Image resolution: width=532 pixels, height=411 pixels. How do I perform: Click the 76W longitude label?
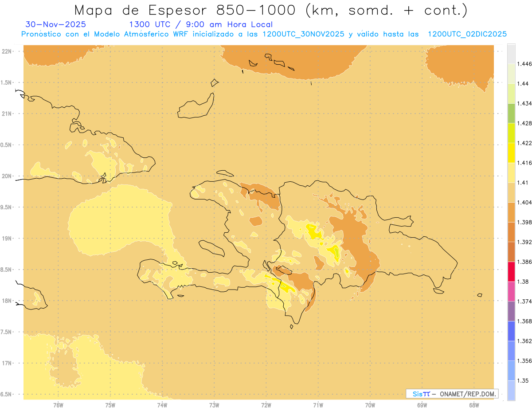(58, 405)
